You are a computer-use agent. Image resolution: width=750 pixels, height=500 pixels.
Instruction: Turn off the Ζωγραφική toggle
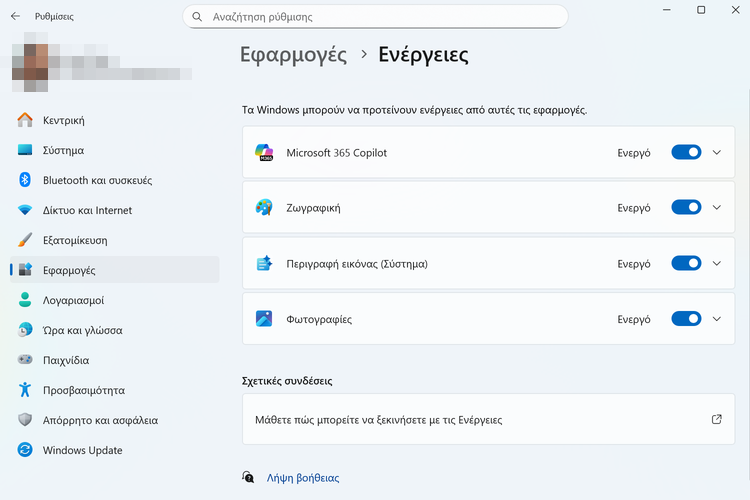[686, 208]
